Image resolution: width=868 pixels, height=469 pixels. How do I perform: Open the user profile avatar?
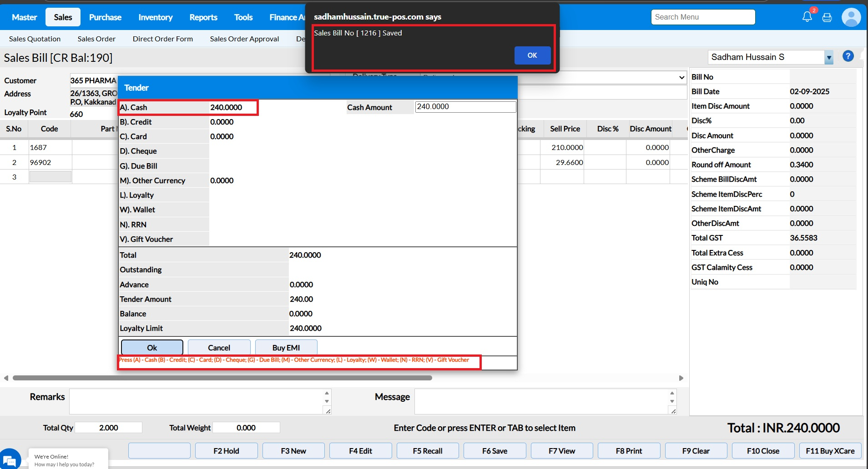[x=851, y=18]
